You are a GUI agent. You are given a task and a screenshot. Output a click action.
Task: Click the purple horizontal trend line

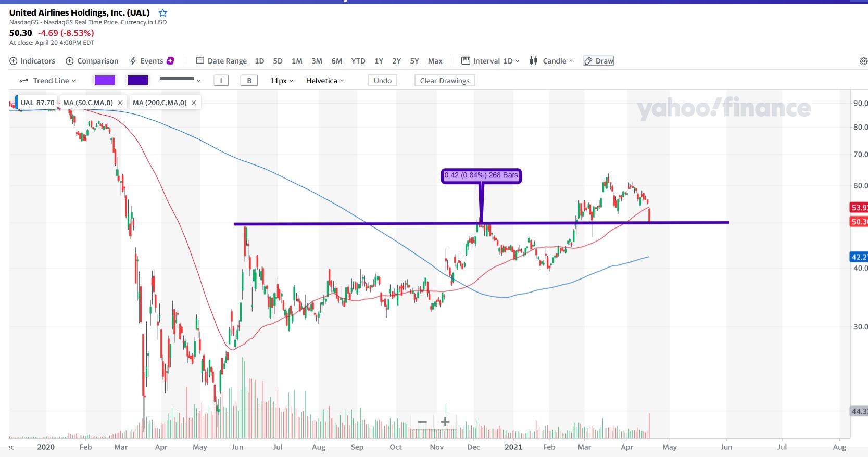coord(481,223)
